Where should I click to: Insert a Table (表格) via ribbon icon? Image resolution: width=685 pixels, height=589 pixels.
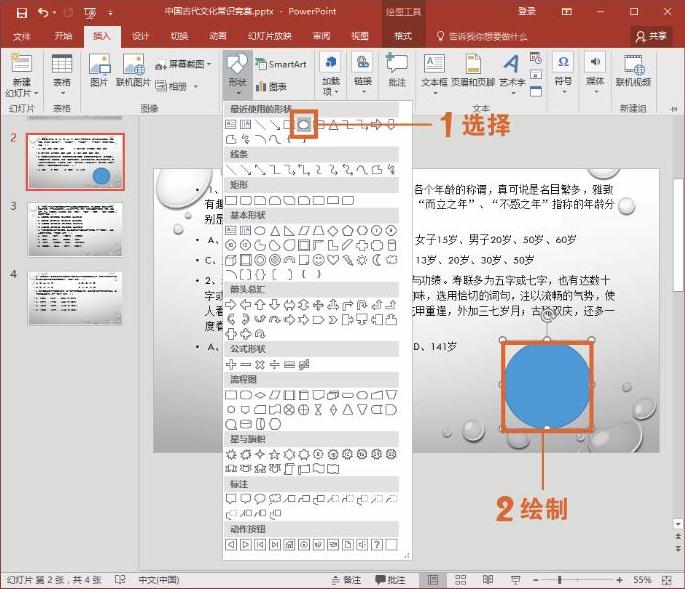coord(62,75)
